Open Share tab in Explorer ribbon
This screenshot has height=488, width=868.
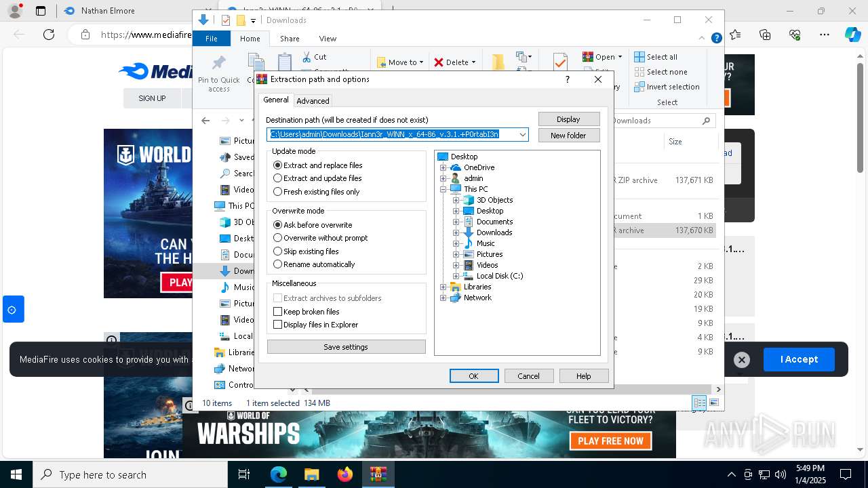click(290, 39)
